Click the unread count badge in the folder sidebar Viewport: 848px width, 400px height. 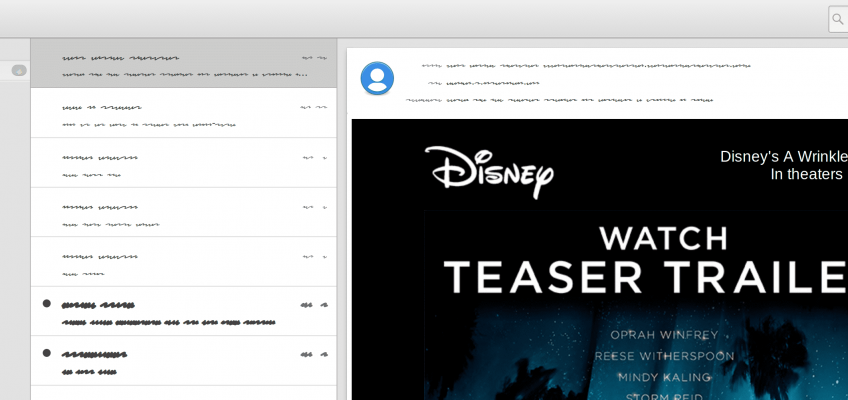click(19, 71)
